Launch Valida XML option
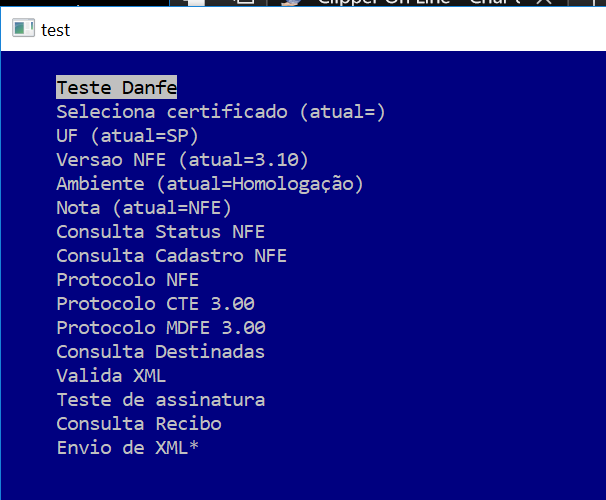The width and height of the screenshot is (606, 500). click(111, 376)
